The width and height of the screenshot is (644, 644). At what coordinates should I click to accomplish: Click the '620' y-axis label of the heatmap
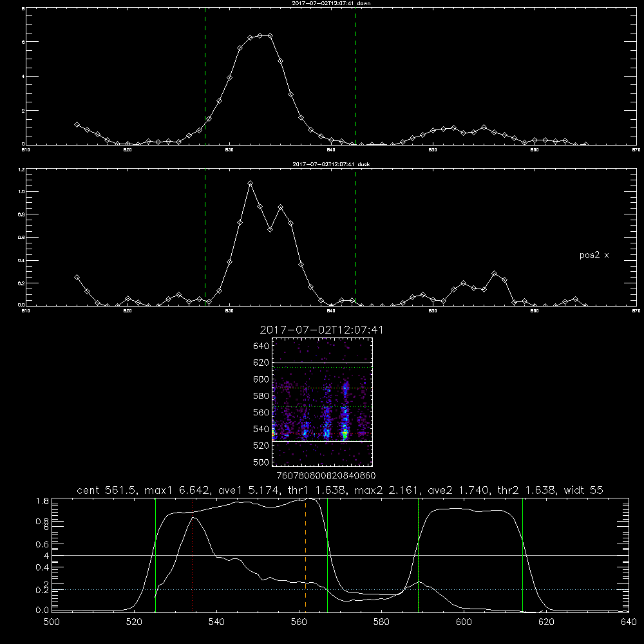(261, 363)
